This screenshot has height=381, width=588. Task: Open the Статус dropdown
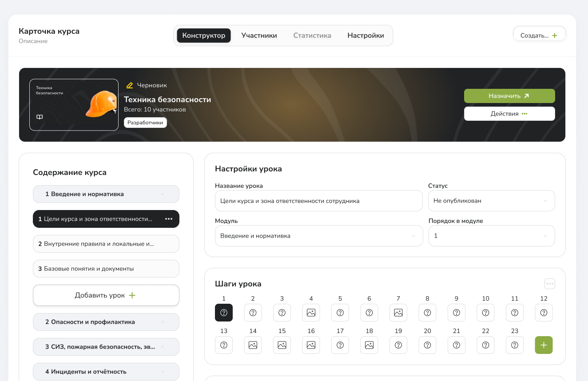pos(492,201)
